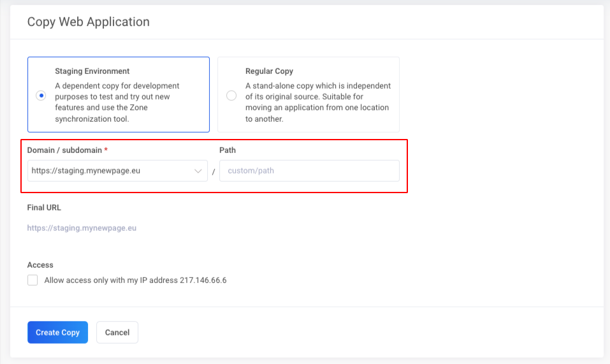Open the Domain / subdomain combo box
Image resolution: width=610 pixels, height=364 pixels.
coord(108,171)
